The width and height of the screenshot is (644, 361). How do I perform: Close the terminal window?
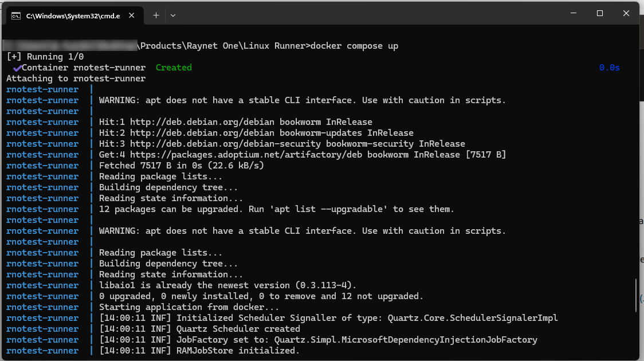(626, 13)
